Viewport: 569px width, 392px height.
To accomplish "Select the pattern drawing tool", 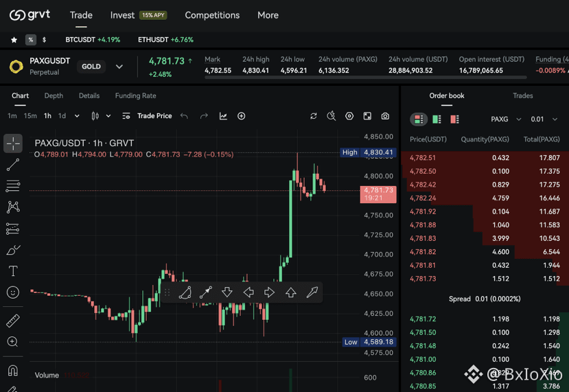I will pos(13,207).
